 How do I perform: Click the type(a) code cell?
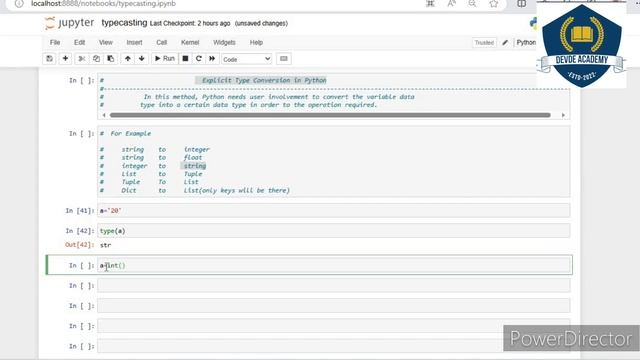[x=333, y=231]
